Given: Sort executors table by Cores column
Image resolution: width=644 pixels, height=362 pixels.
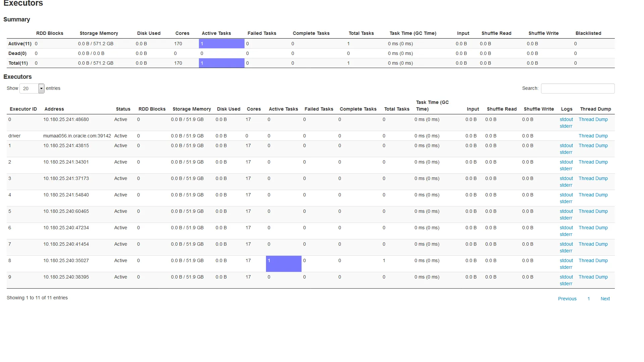Looking at the screenshot, I should point(254,109).
